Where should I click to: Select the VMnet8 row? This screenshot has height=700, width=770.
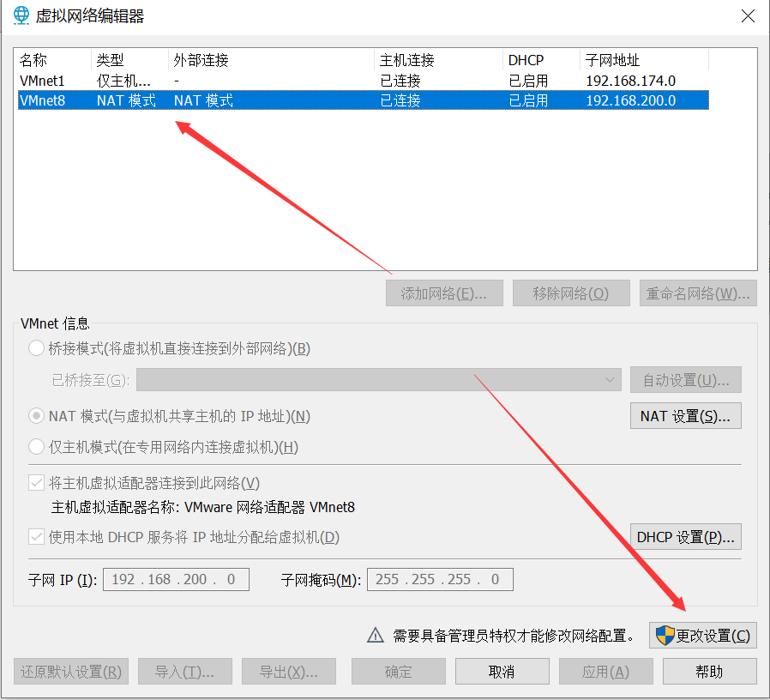tap(363, 100)
